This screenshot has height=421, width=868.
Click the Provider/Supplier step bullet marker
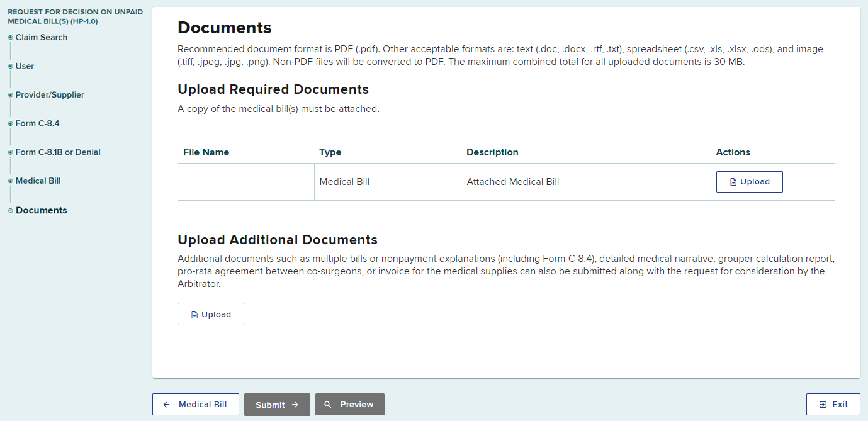[10, 95]
